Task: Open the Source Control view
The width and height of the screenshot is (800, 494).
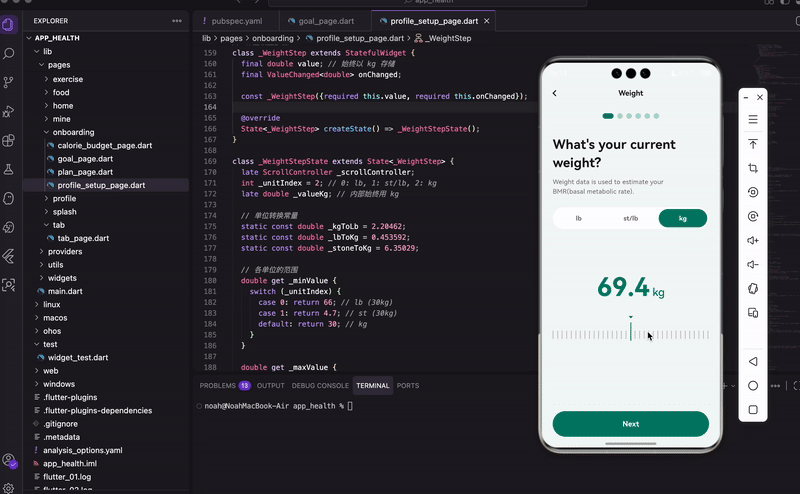Action: [x=9, y=82]
